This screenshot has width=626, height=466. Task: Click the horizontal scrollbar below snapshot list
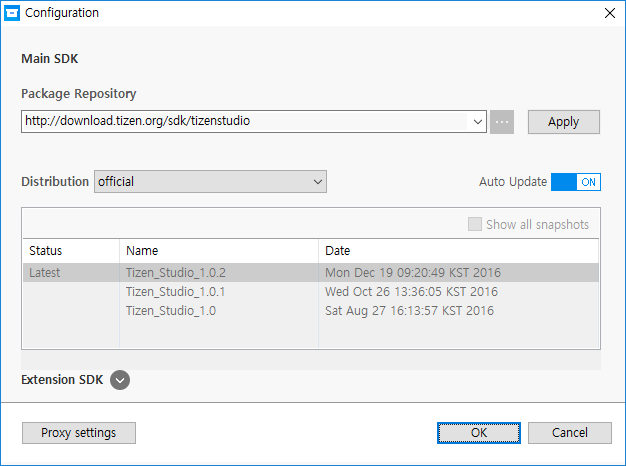[x=310, y=358]
